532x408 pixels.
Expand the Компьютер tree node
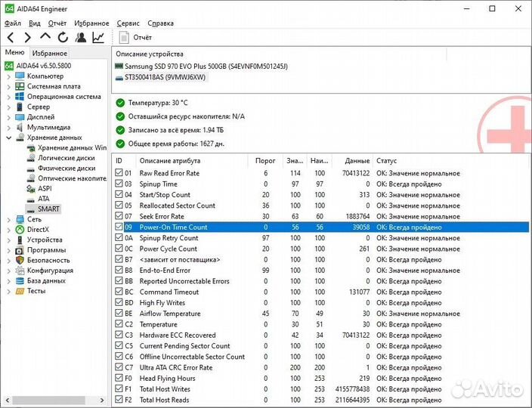[9, 76]
